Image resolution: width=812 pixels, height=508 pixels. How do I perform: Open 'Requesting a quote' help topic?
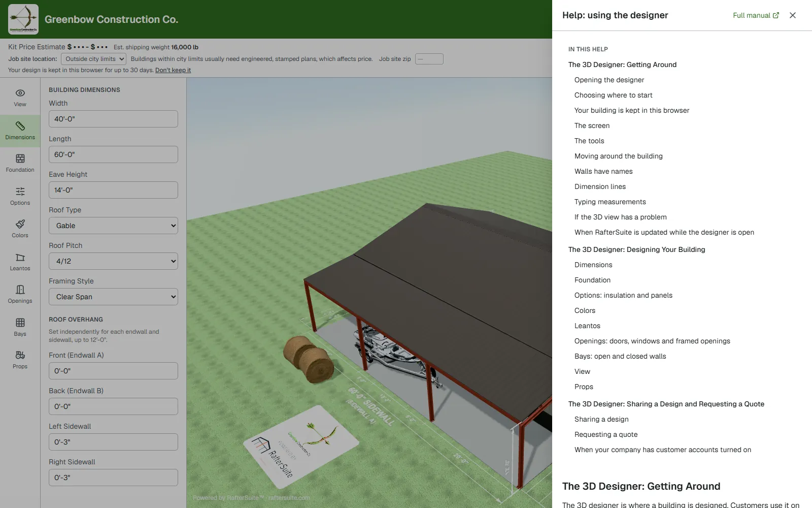pyautogui.click(x=606, y=434)
